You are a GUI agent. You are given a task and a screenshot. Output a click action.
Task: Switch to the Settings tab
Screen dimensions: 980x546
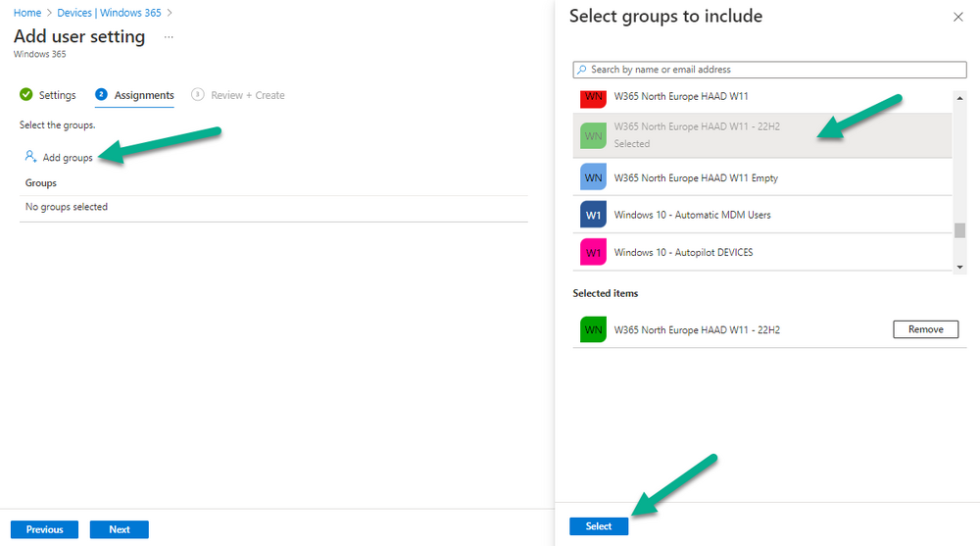57,95
